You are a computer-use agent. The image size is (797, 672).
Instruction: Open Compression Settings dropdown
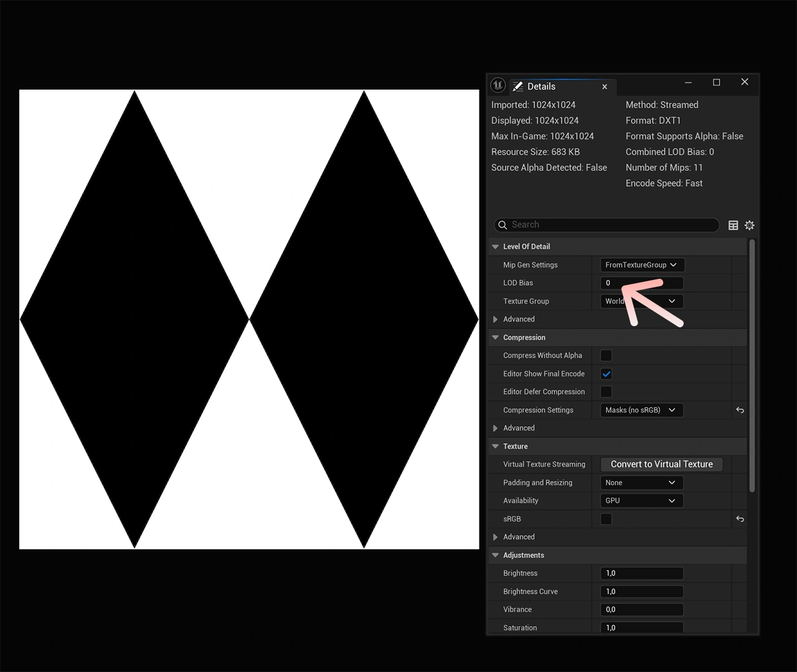pyautogui.click(x=642, y=410)
